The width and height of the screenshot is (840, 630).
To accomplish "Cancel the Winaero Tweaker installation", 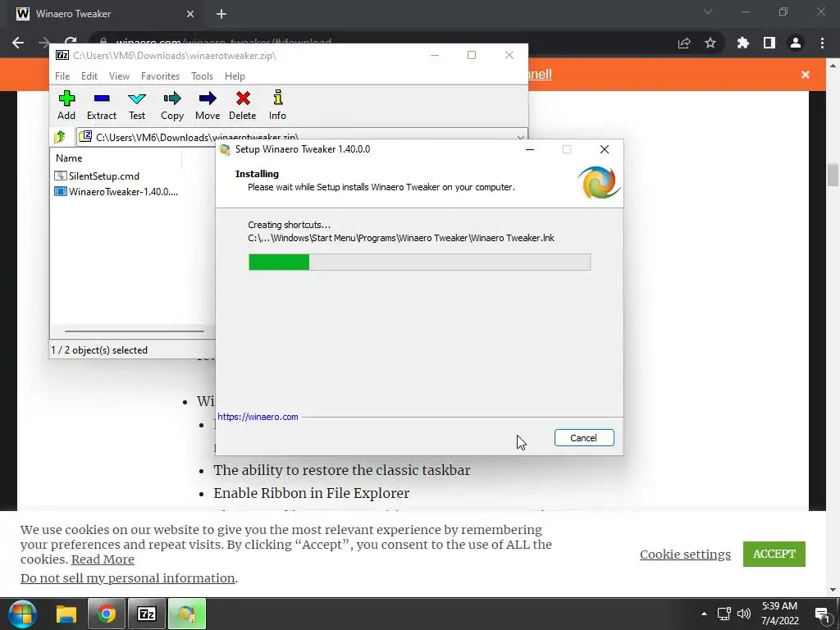I will pos(584,438).
